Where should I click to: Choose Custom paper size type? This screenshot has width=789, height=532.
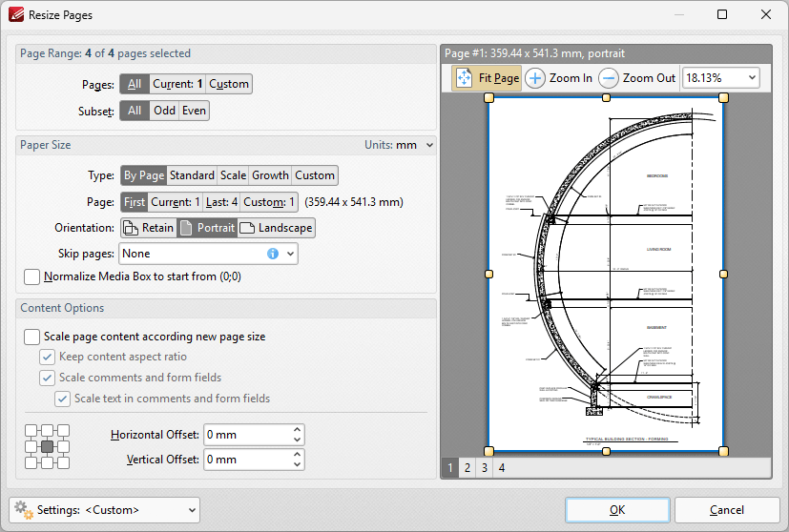coord(315,175)
